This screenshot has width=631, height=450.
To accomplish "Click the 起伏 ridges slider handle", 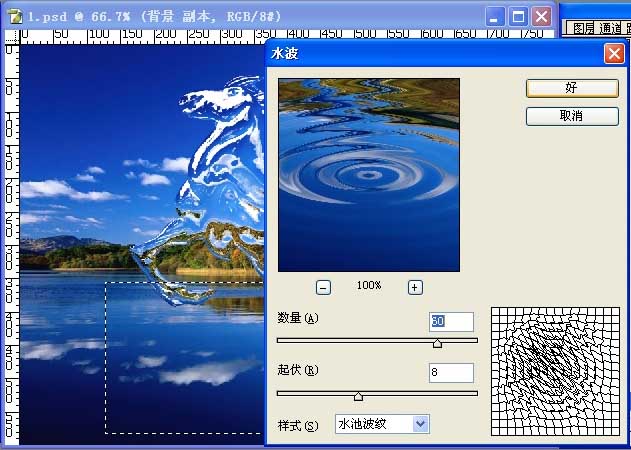I will click(x=358, y=396).
